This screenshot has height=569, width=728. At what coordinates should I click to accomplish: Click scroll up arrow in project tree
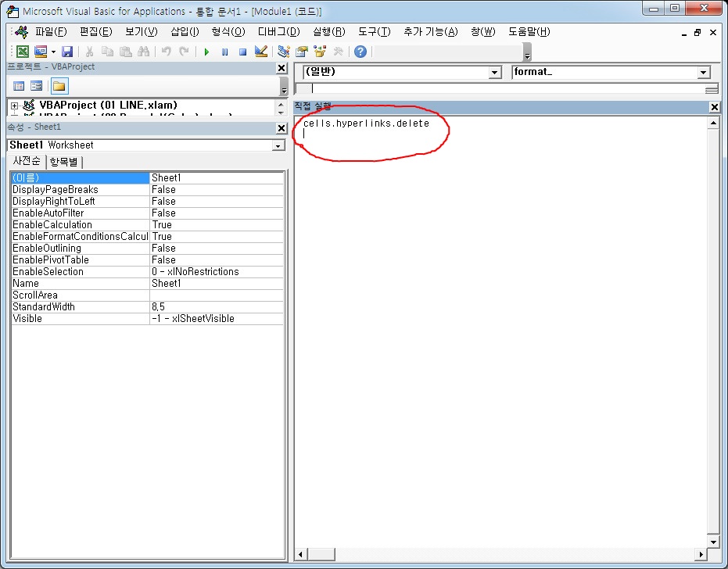point(281,105)
